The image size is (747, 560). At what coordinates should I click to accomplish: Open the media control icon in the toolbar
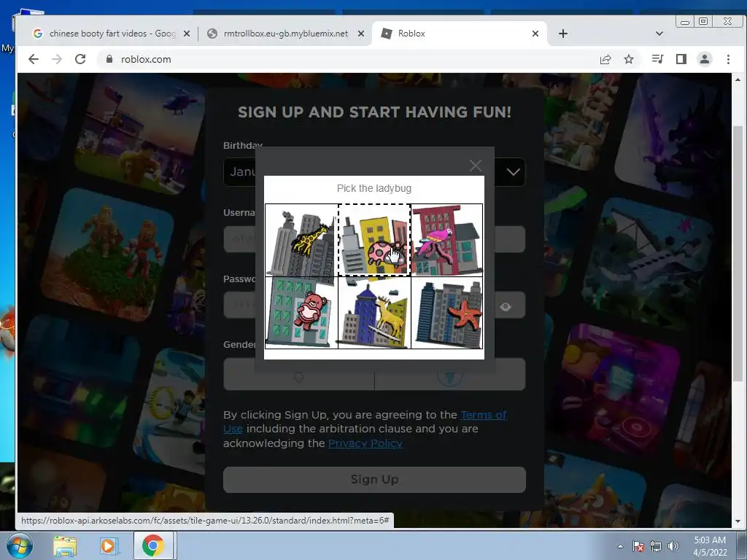pyautogui.click(x=657, y=59)
